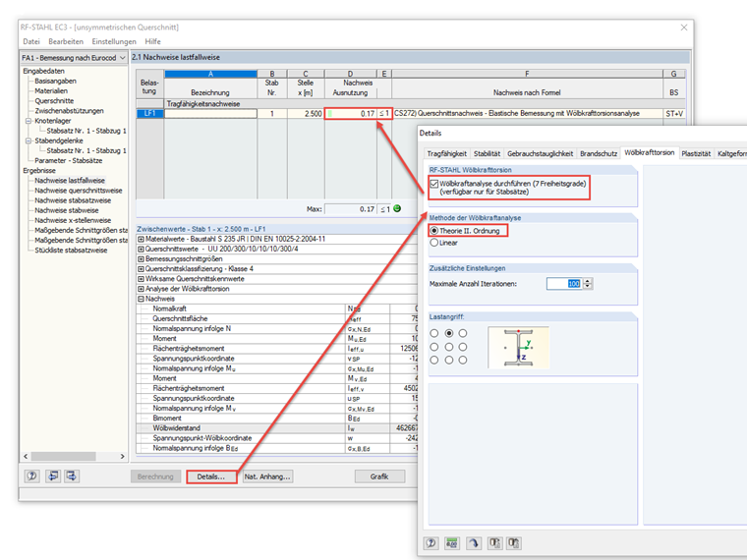Open the Bearbeiten menu

tap(66, 41)
